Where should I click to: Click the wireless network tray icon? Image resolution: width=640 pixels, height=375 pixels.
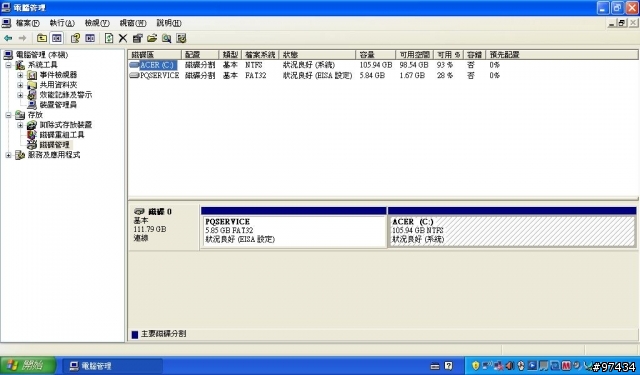tap(487, 365)
